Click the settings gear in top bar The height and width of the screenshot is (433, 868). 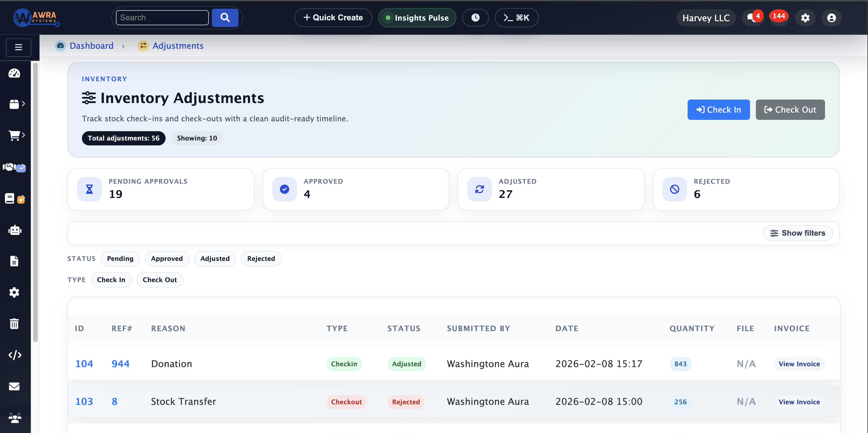point(805,18)
